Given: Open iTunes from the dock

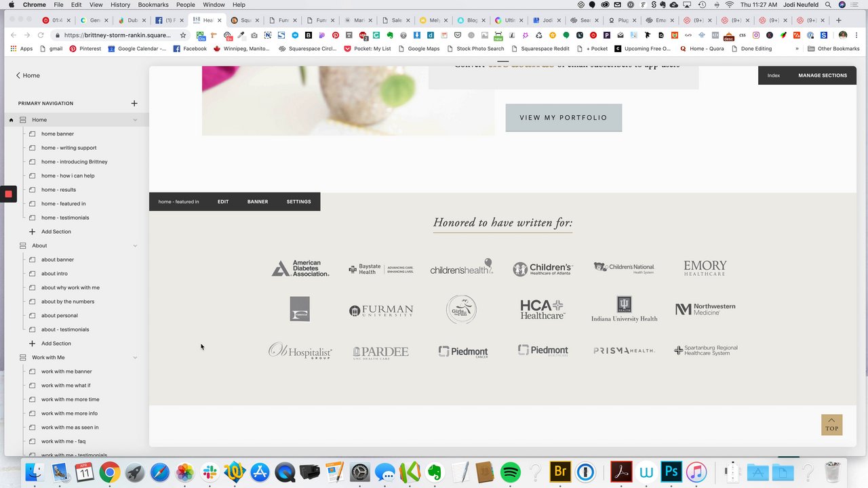Looking at the screenshot, I should click(696, 472).
